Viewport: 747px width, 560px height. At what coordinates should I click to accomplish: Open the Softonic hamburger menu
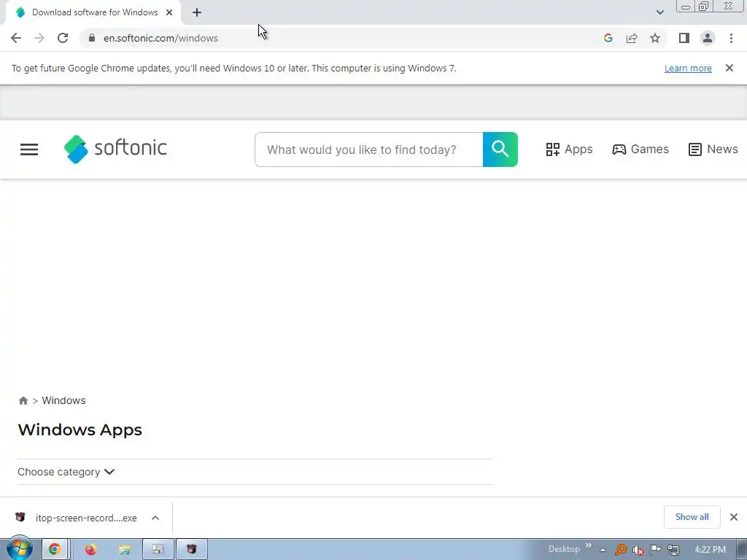click(29, 149)
